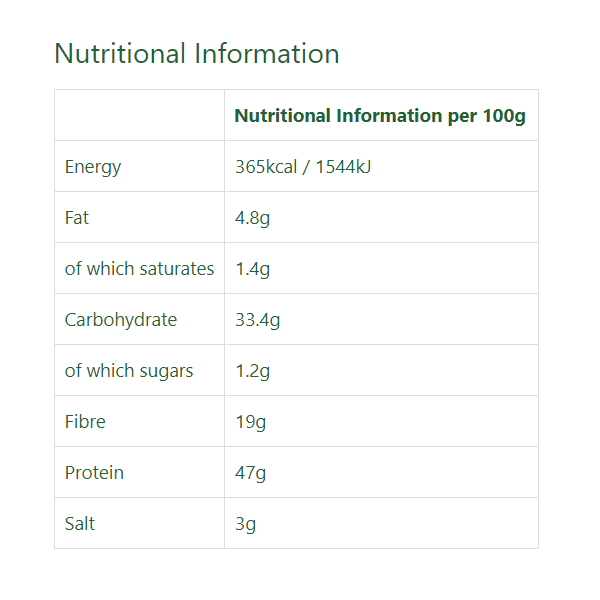Select the 1.2g sugars value
The width and height of the screenshot is (600, 600).
(x=253, y=371)
